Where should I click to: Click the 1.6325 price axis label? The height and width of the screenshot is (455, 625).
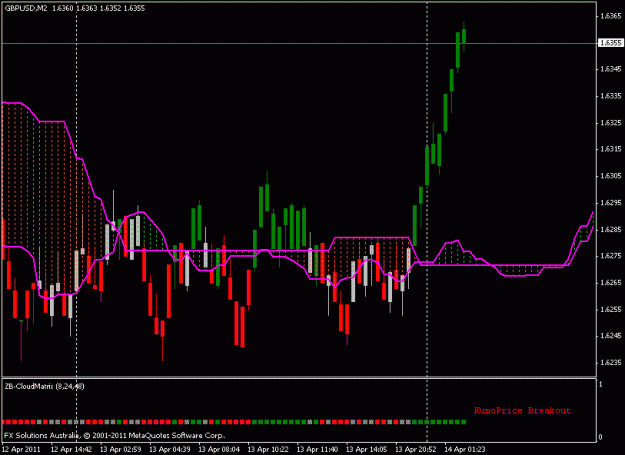click(x=611, y=123)
